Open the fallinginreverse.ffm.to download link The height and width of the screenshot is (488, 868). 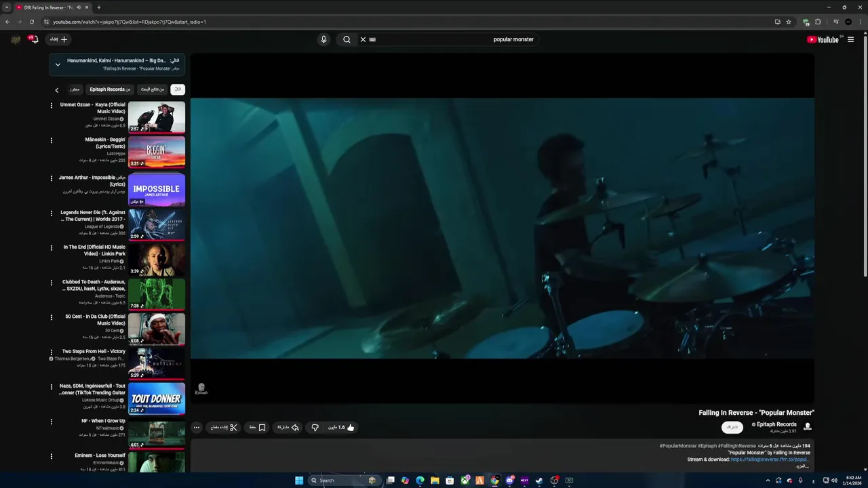[x=770, y=460]
